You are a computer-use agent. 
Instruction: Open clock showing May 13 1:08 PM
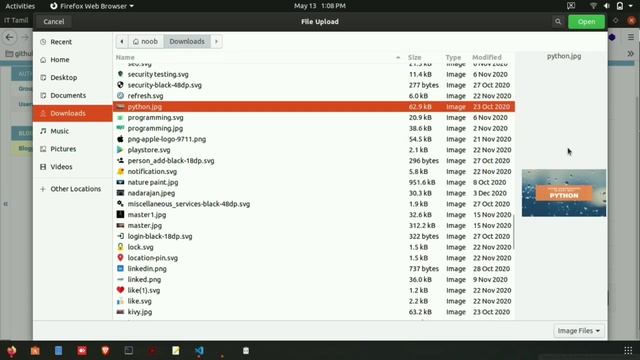[x=320, y=6]
